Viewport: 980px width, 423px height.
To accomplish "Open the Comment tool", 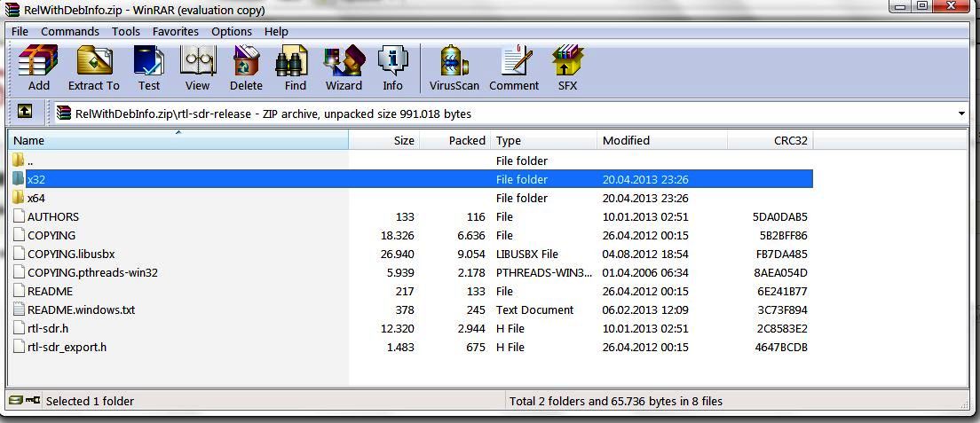I will click(517, 60).
